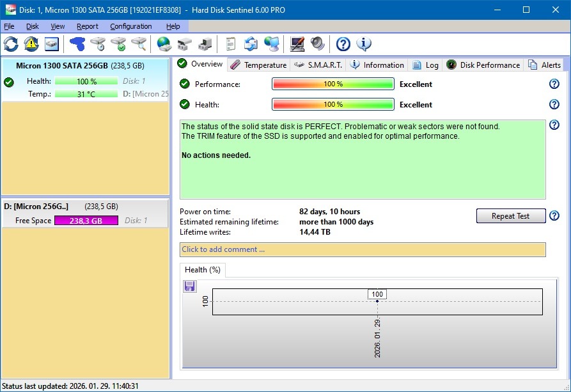The image size is (571, 392).
Task: Click the drive with tower case icon
Action: click(205, 44)
